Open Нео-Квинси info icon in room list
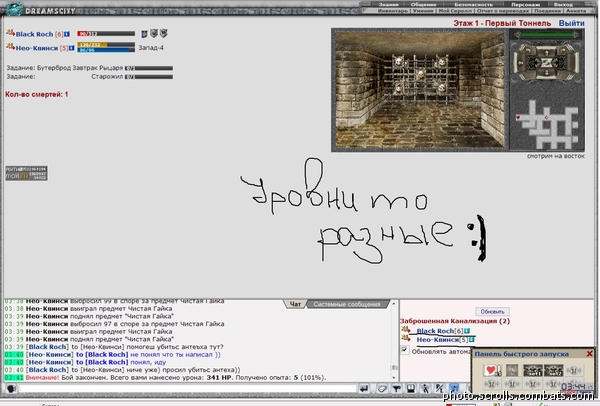This screenshot has height=406, width=600. (x=472, y=339)
